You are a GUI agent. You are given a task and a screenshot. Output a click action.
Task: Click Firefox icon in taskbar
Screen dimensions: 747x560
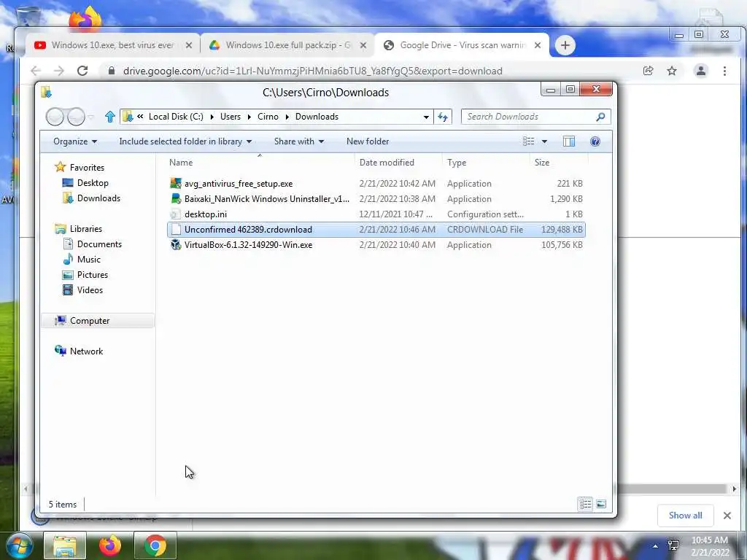pyautogui.click(x=110, y=545)
